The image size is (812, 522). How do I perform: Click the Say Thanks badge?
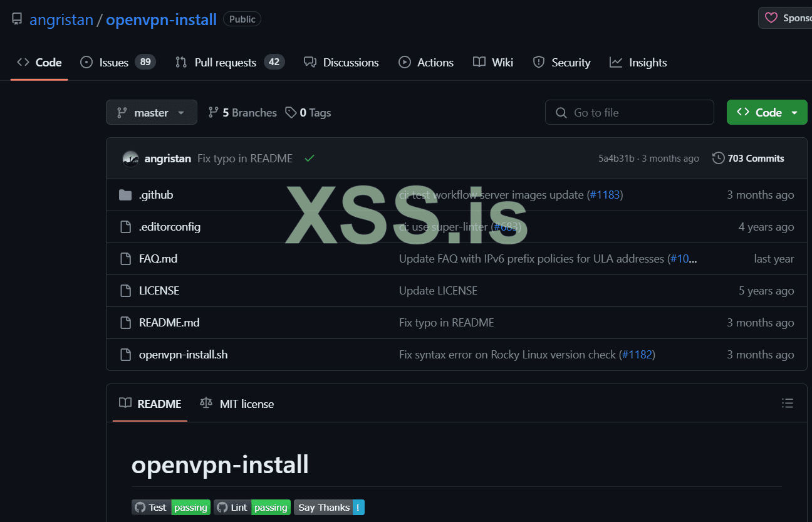329,508
